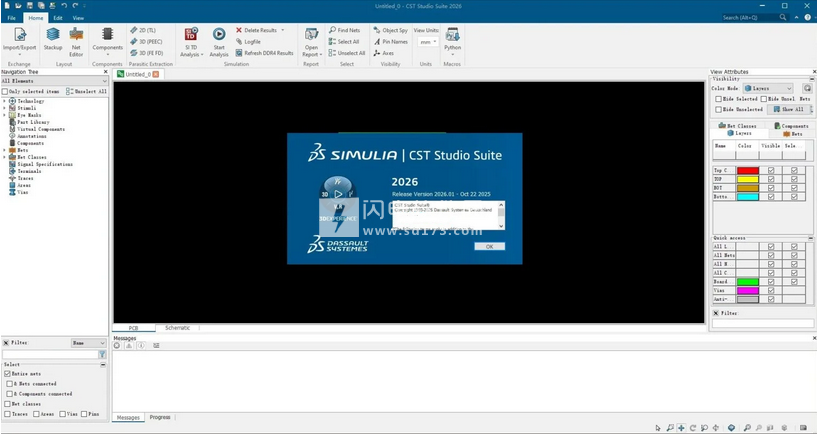Open the Import/Export tool

[19, 39]
